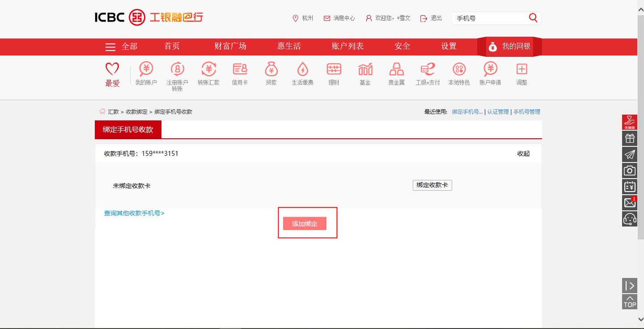
Task: Collapse the panel using 收起
Action: [522, 153]
